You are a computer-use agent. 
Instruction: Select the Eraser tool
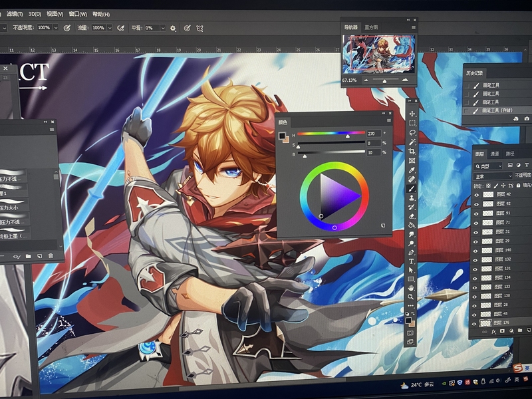click(412, 216)
